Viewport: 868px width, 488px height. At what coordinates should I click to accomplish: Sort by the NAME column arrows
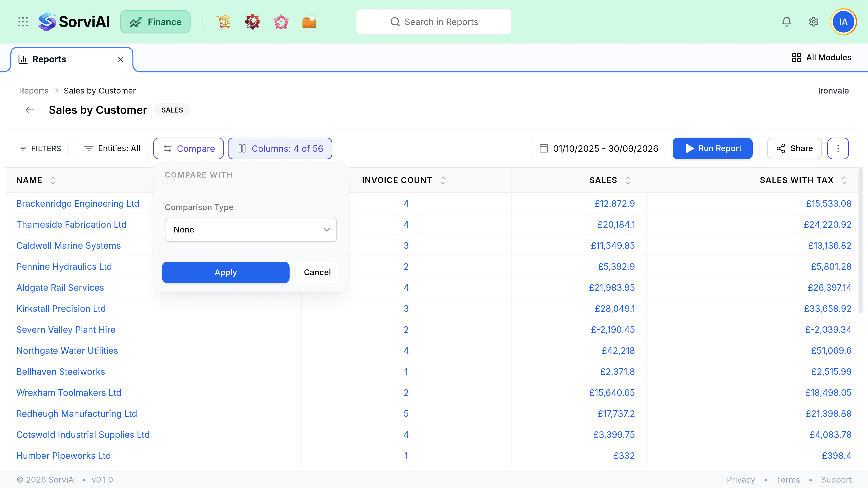[x=53, y=180]
